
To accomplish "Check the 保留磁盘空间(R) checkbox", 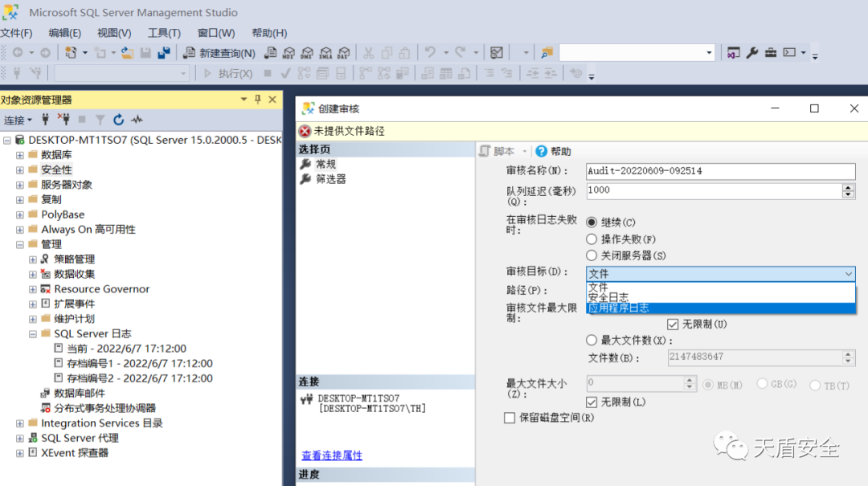I will (x=509, y=418).
